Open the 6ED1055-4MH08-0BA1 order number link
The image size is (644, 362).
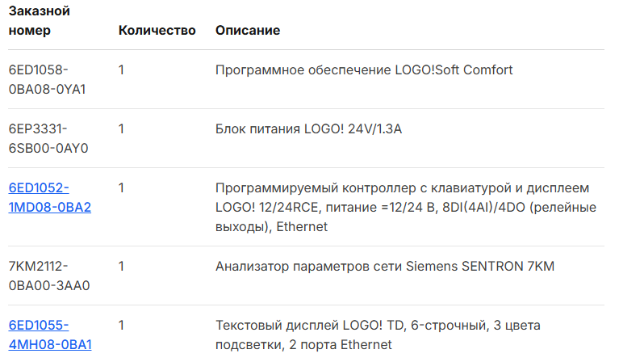49,335
